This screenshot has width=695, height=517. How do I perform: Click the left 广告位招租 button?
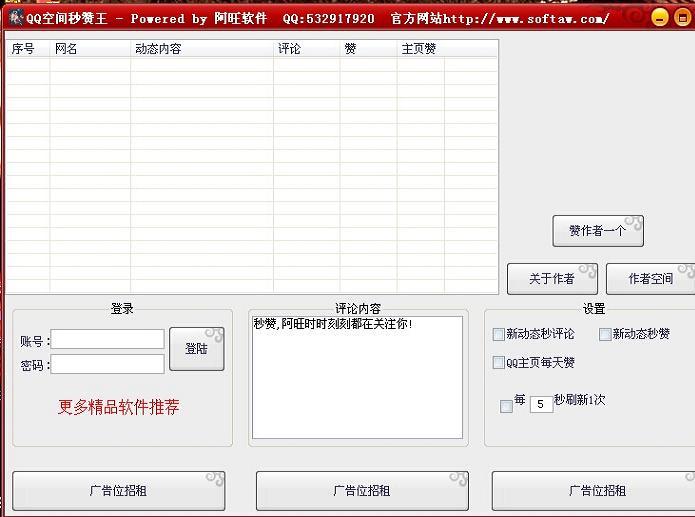pos(118,491)
